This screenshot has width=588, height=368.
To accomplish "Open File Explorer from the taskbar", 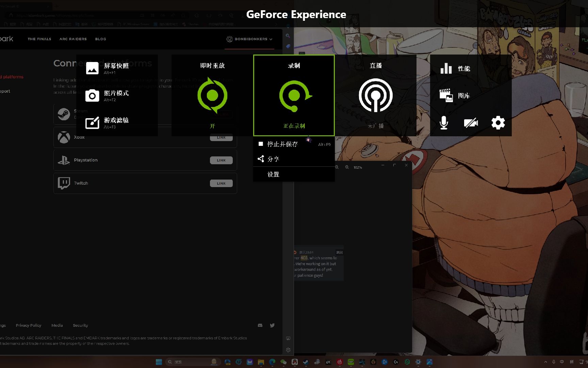I will 261,362.
